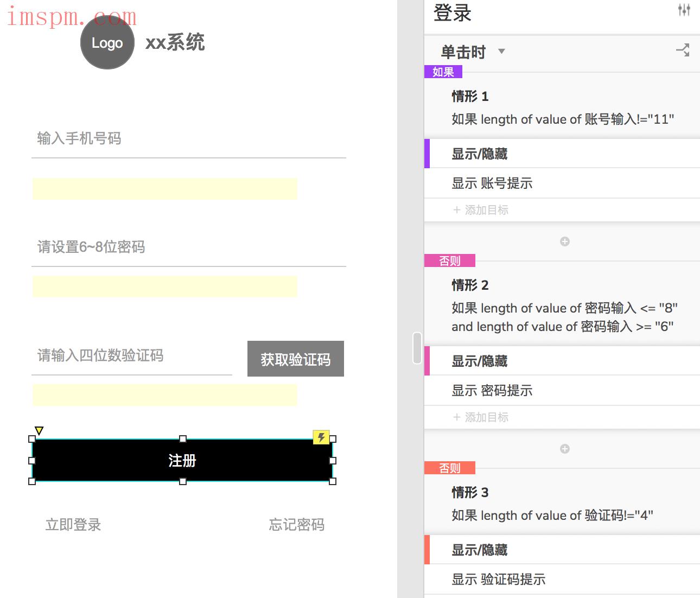Click the 登录 panel title
This screenshot has height=598, width=700.
pos(453,12)
